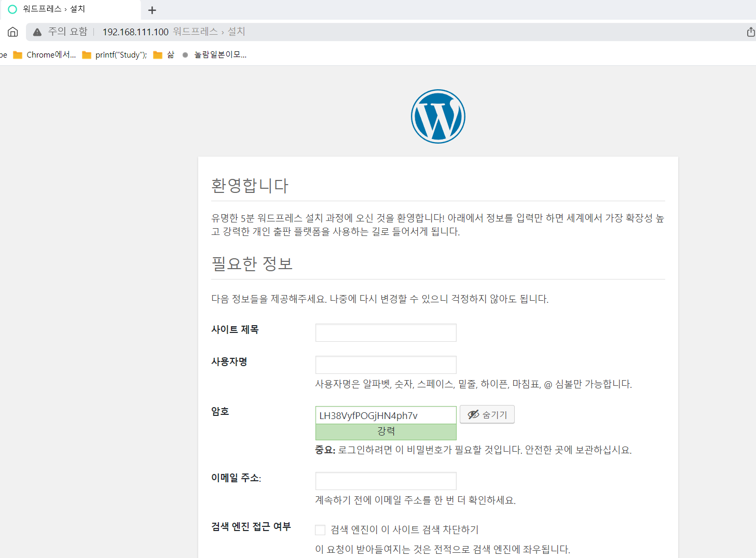The height and width of the screenshot is (558, 756).
Task: Click the '암호' label
Action: [220, 411]
